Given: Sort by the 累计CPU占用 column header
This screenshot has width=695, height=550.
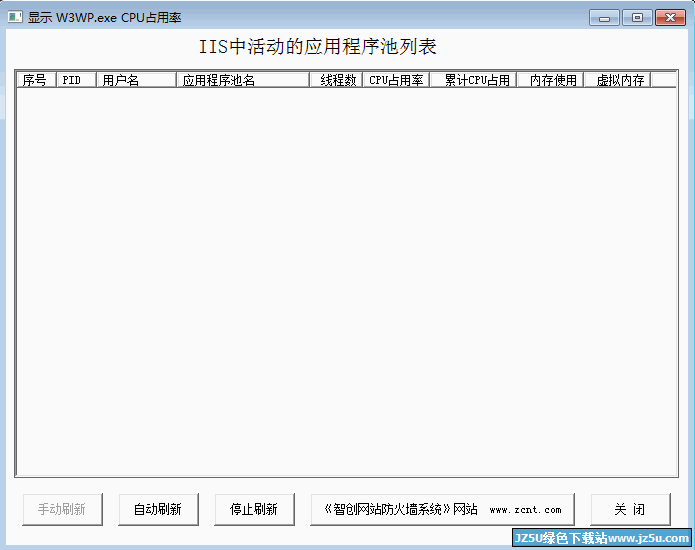Looking at the screenshot, I should tap(473, 80).
